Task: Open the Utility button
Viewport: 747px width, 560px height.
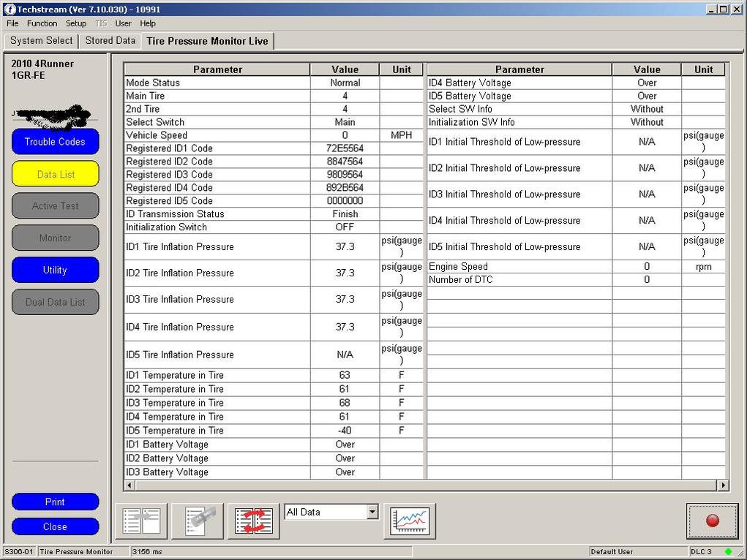Action: coord(56,270)
